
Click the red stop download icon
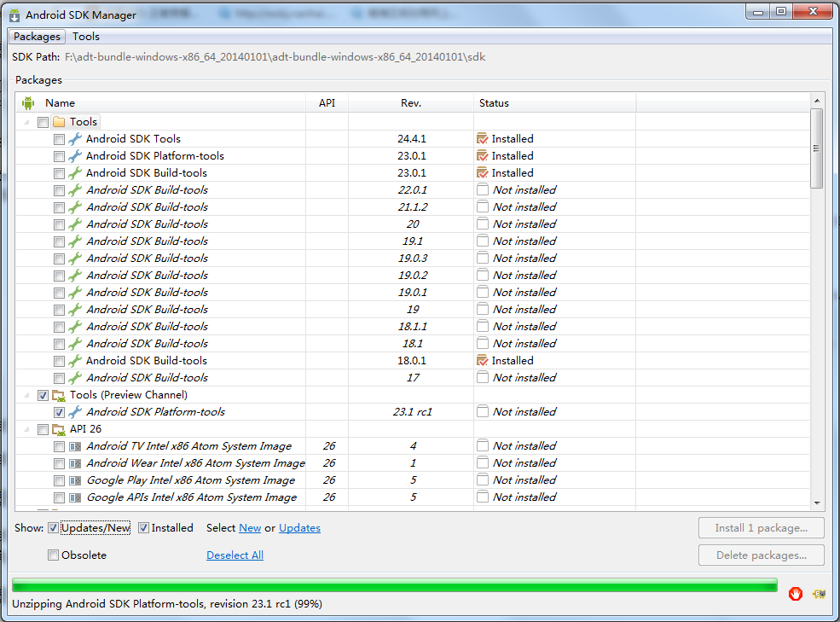pyautogui.click(x=796, y=594)
